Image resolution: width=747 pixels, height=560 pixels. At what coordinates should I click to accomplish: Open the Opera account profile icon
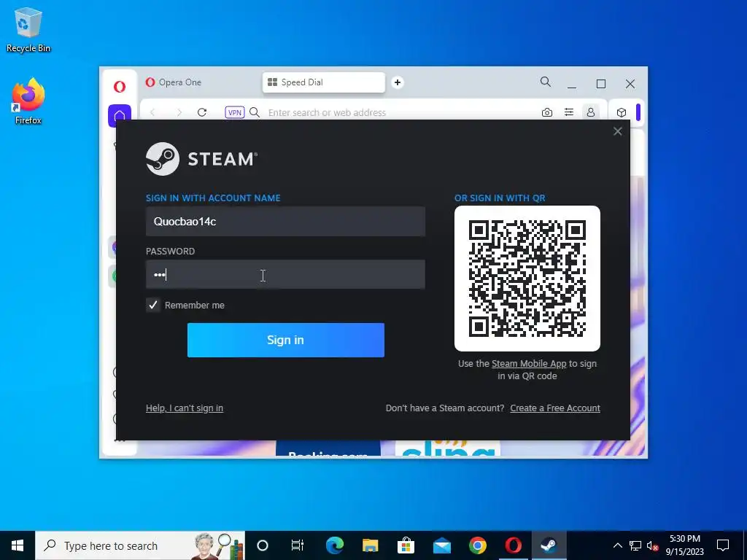coord(591,112)
